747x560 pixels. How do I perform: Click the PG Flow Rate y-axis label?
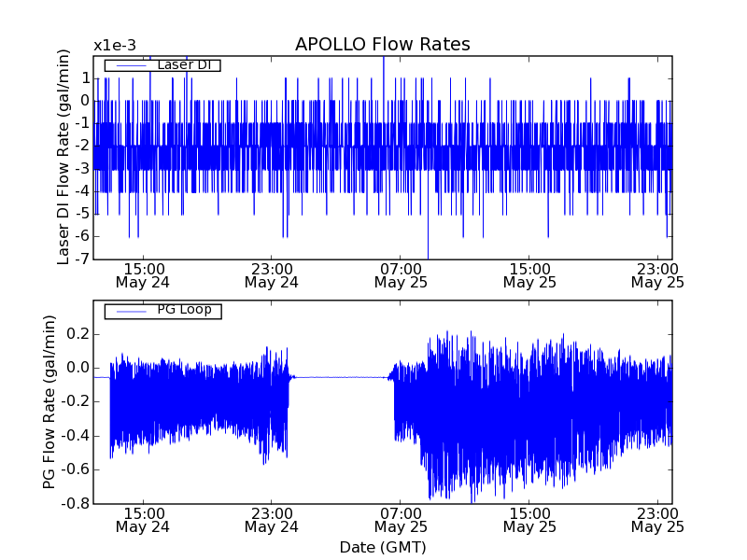[x=49, y=401]
